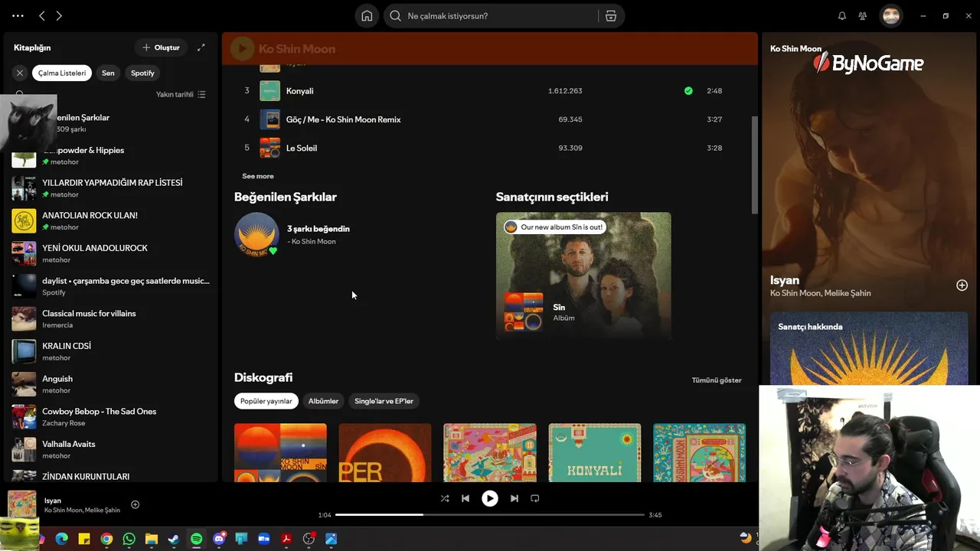Open the three-dot app menu
The image size is (980, 551).
pyautogui.click(x=18, y=16)
